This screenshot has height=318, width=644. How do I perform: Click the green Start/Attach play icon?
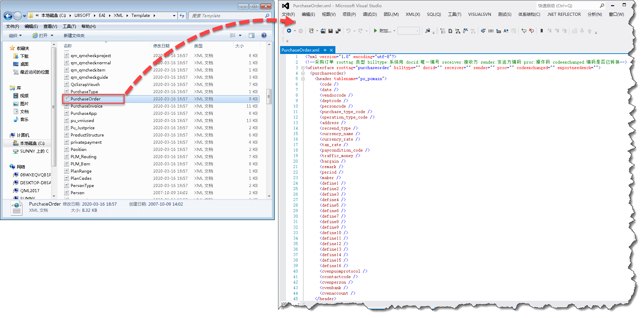click(x=375, y=31)
